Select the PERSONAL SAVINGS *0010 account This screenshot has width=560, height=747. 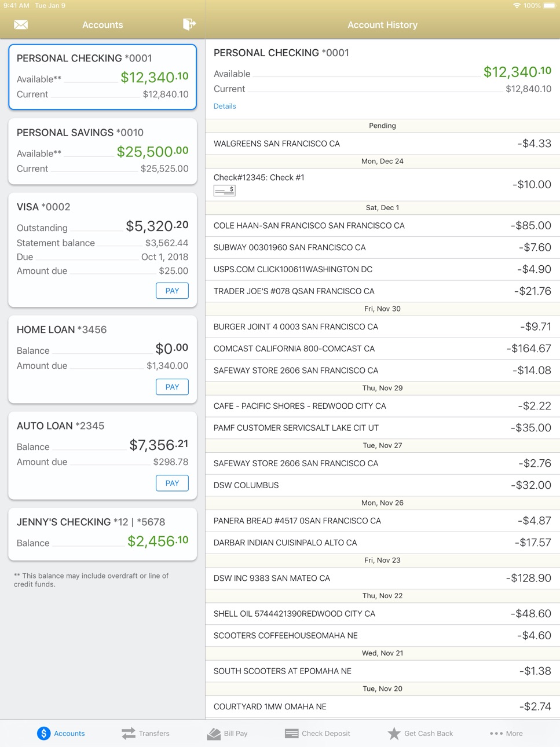[103, 151]
